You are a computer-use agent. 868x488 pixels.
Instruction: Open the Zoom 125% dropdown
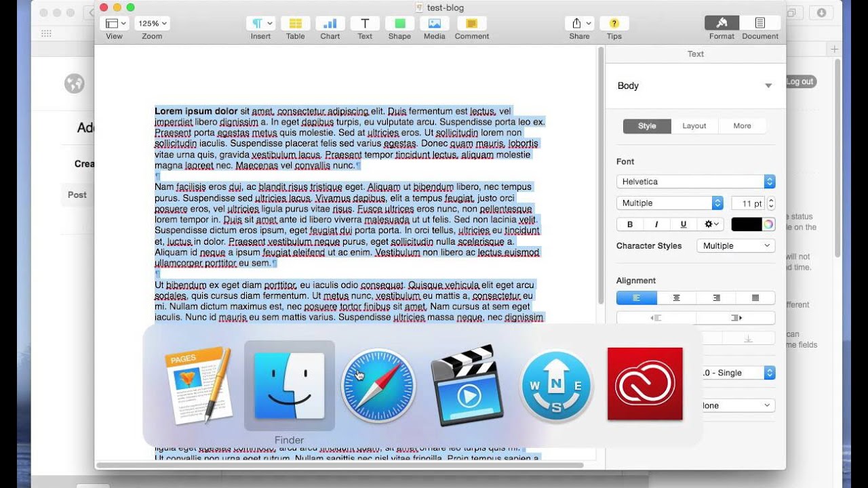(152, 24)
